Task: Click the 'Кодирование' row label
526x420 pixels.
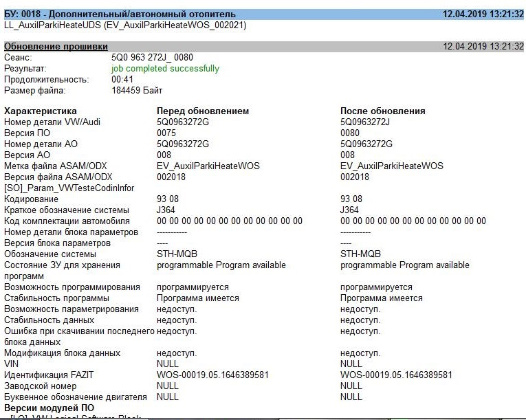Action: pos(31,199)
